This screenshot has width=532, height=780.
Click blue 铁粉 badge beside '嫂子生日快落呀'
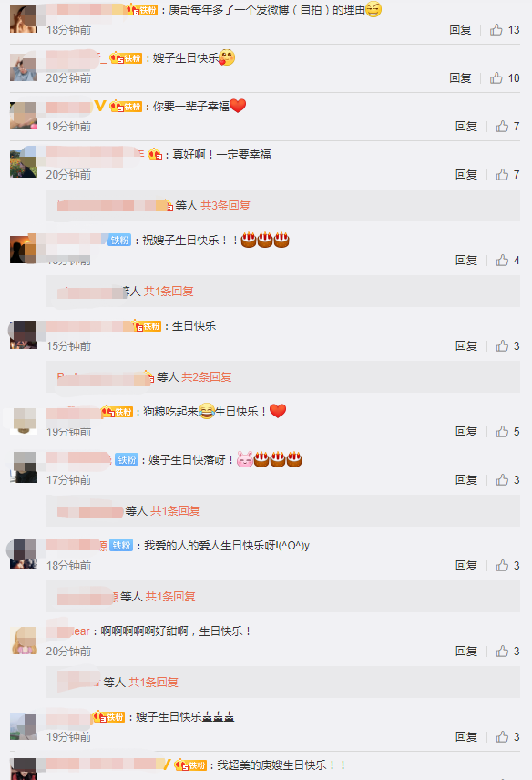(127, 459)
